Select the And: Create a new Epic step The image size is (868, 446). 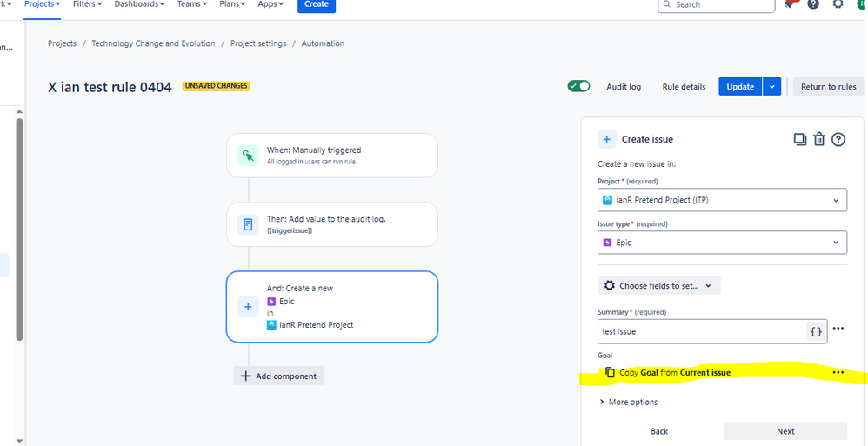(x=332, y=307)
